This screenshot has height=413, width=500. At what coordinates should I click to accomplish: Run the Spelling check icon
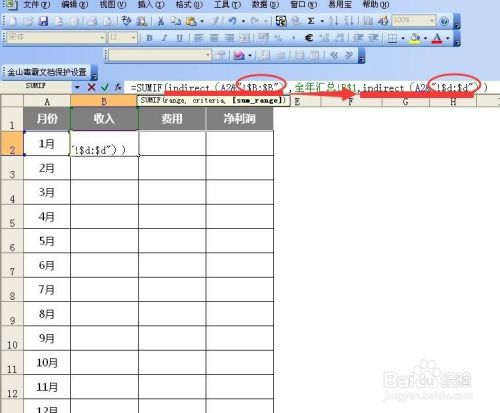[126, 21]
